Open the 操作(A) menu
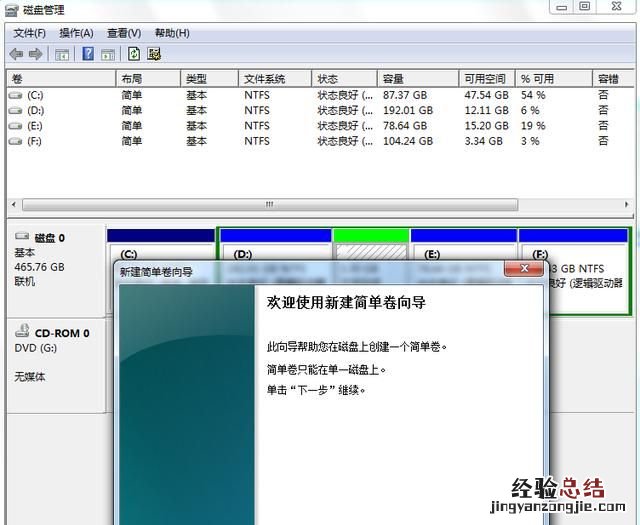The image size is (640, 525). click(x=77, y=33)
